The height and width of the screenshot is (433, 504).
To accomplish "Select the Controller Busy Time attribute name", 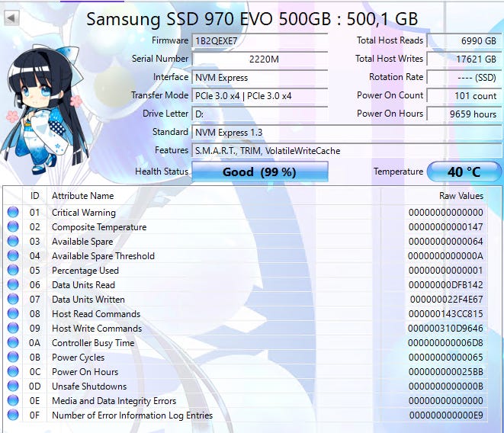I will (x=93, y=343).
